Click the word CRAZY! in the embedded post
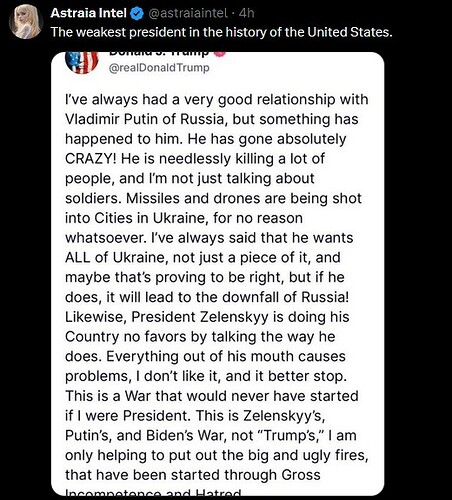Image resolution: width=452 pixels, height=500 pixels. pos(91,159)
